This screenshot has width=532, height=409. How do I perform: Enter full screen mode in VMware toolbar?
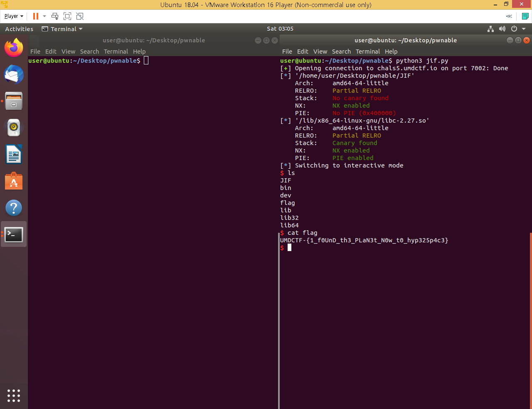[67, 16]
